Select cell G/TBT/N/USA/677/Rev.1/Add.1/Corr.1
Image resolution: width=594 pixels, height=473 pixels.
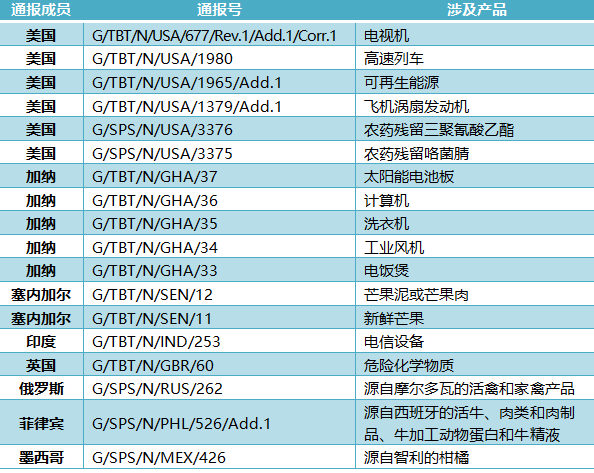(x=219, y=35)
